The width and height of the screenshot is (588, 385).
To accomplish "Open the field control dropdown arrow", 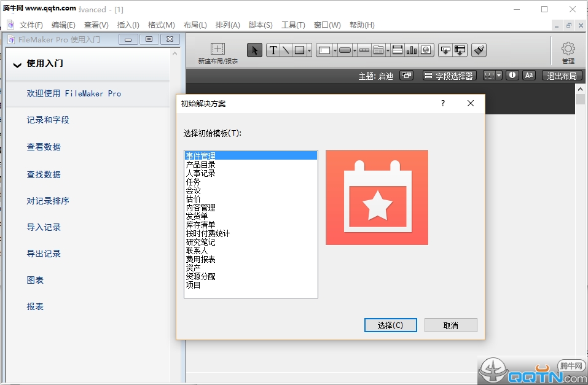I will click(335, 50).
